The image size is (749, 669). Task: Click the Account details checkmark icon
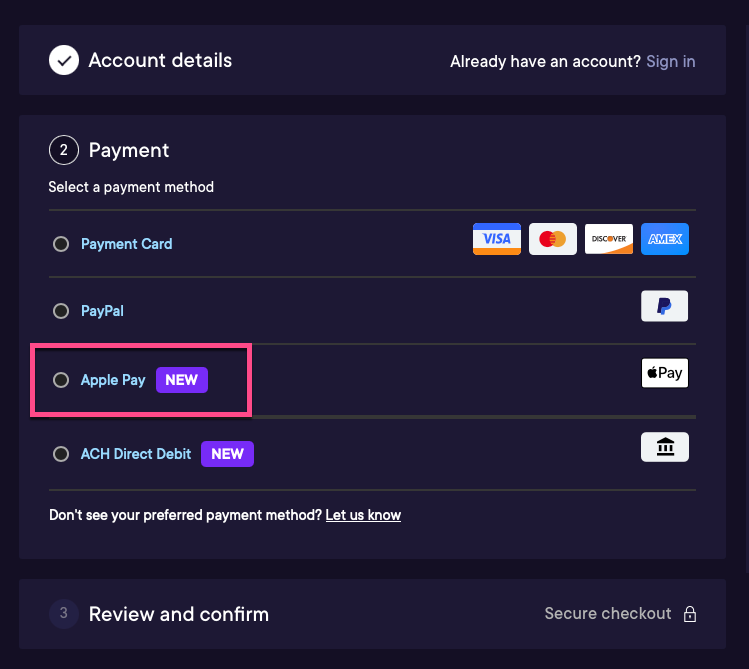64,60
